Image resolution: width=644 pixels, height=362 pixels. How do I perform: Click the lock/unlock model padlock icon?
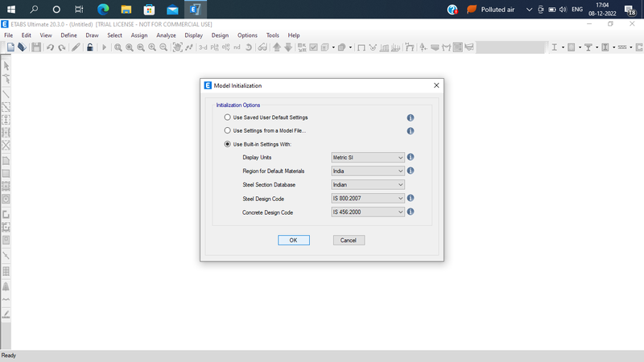click(x=90, y=47)
